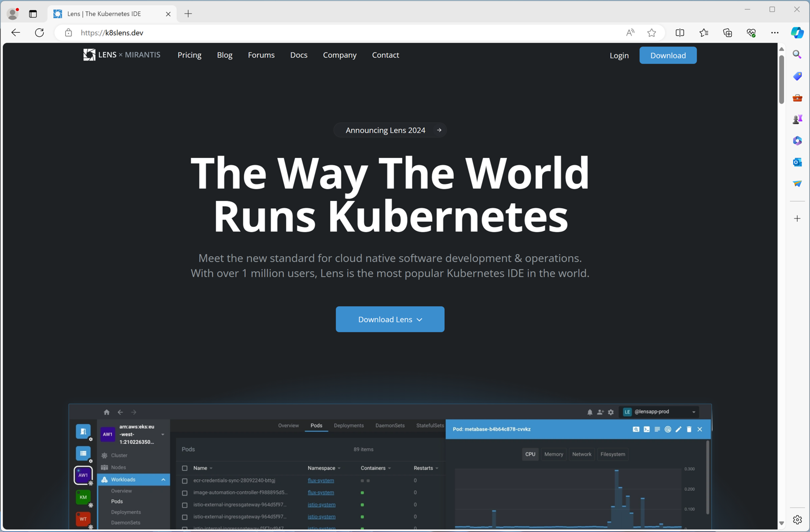Open split screen view icon
This screenshot has width=810, height=532.
[x=680, y=33]
